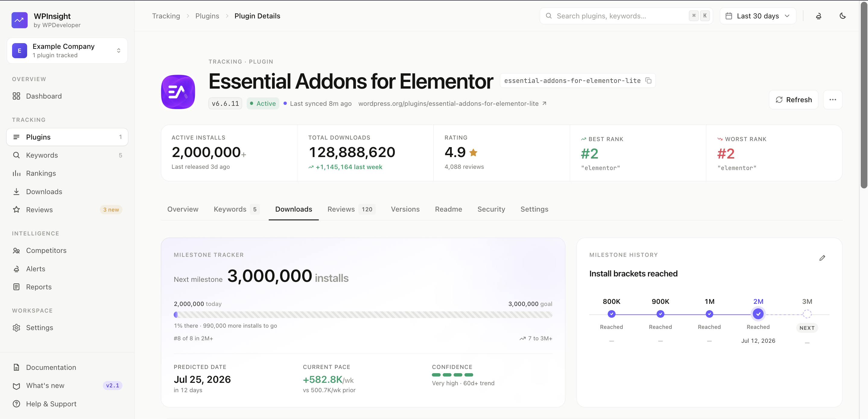Click the WPInsight logo icon
This screenshot has width=868, height=419.
(20, 20)
